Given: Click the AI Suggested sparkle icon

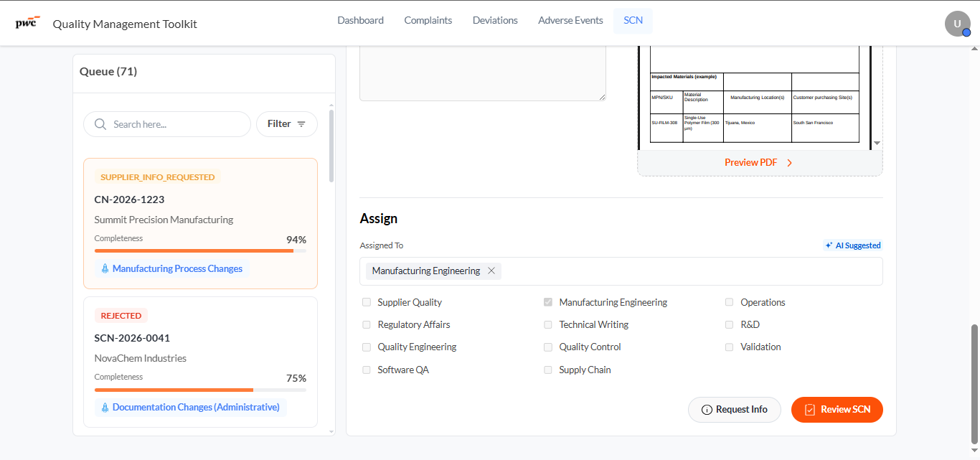Looking at the screenshot, I should coord(829,245).
